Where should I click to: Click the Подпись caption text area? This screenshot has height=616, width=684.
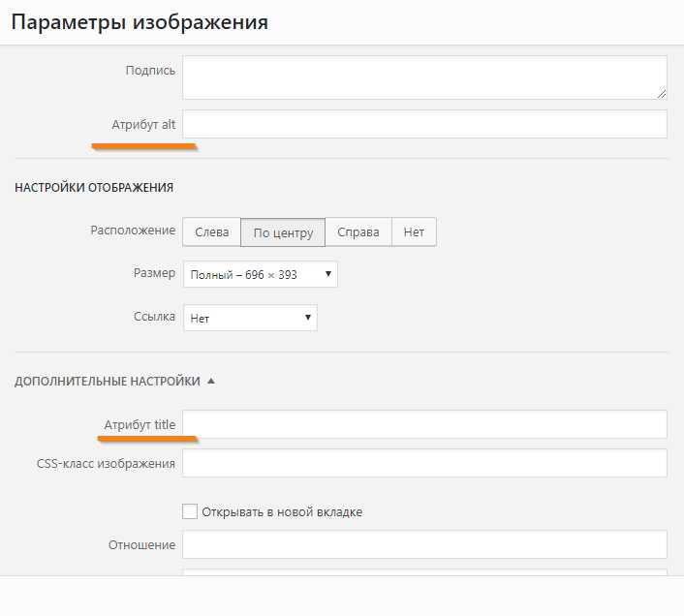424,77
